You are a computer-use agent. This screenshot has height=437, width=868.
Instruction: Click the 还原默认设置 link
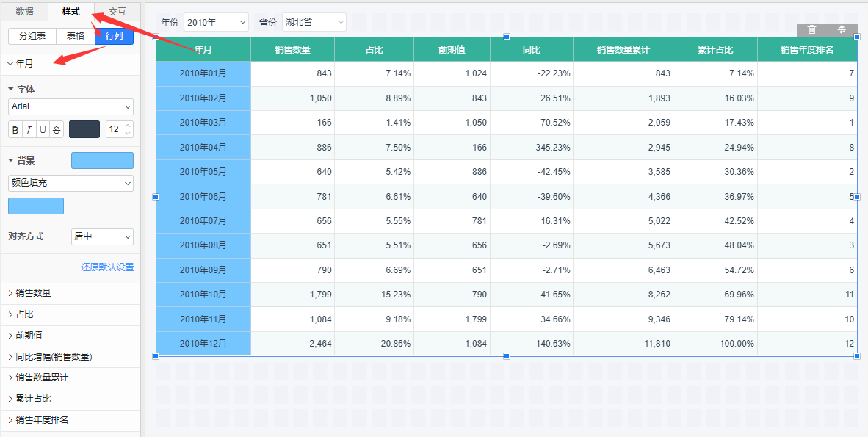point(107,267)
